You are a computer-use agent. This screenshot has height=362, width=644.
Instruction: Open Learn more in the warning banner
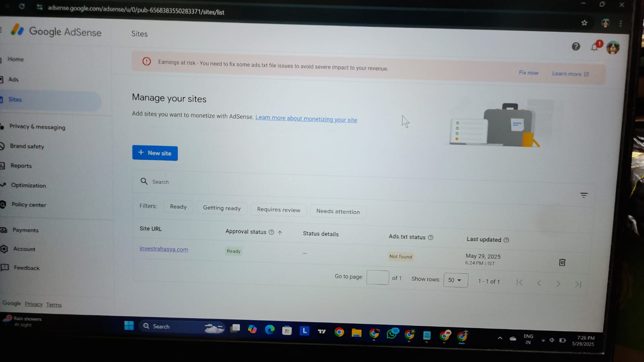point(570,74)
